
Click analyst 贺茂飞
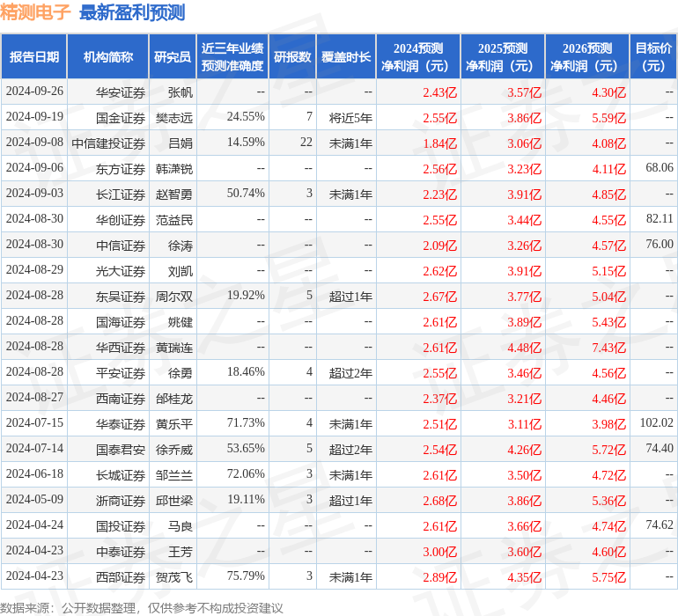173,576
